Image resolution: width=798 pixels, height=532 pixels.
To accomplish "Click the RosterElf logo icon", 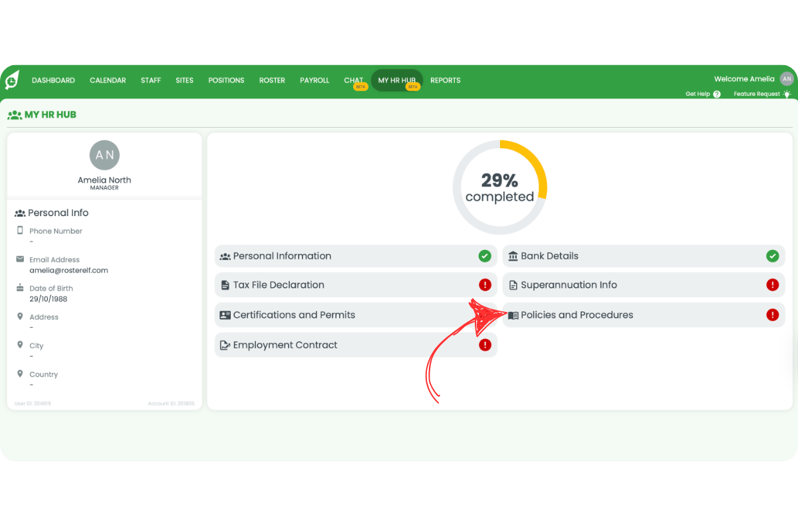I will pyautogui.click(x=12, y=80).
